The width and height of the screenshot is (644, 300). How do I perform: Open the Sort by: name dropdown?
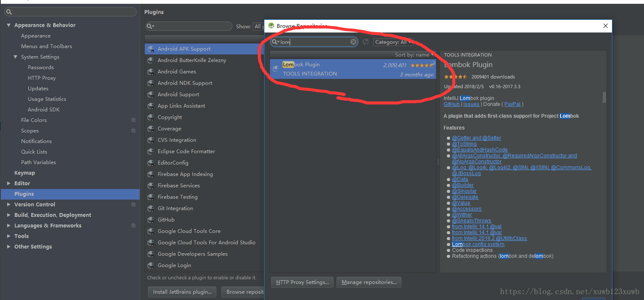pyautogui.click(x=414, y=55)
